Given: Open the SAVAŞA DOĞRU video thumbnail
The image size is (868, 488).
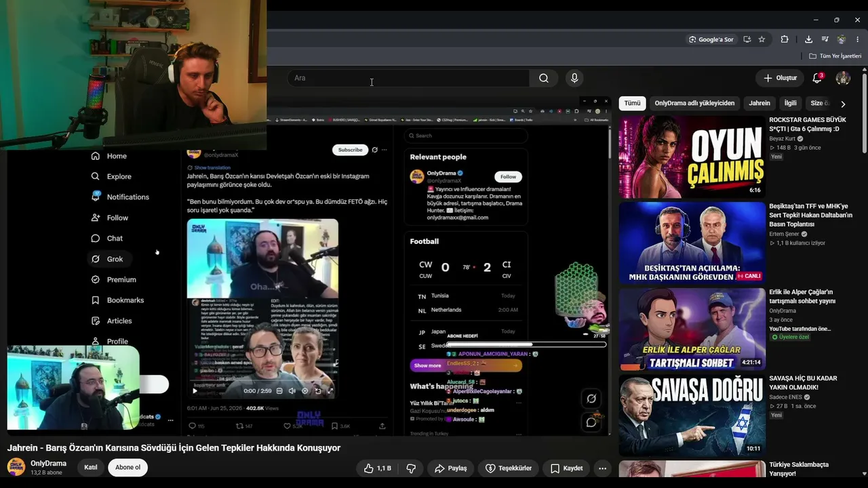Looking at the screenshot, I should [692, 415].
